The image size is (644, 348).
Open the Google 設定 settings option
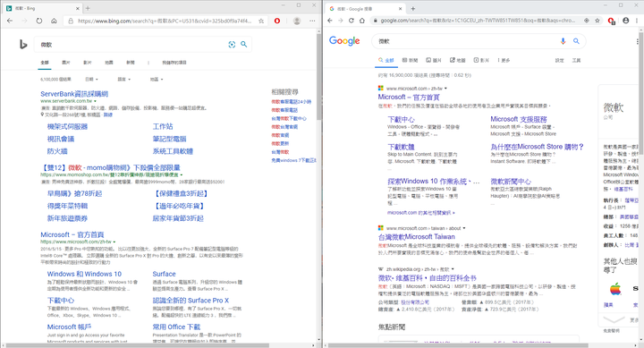click(559, 60)
